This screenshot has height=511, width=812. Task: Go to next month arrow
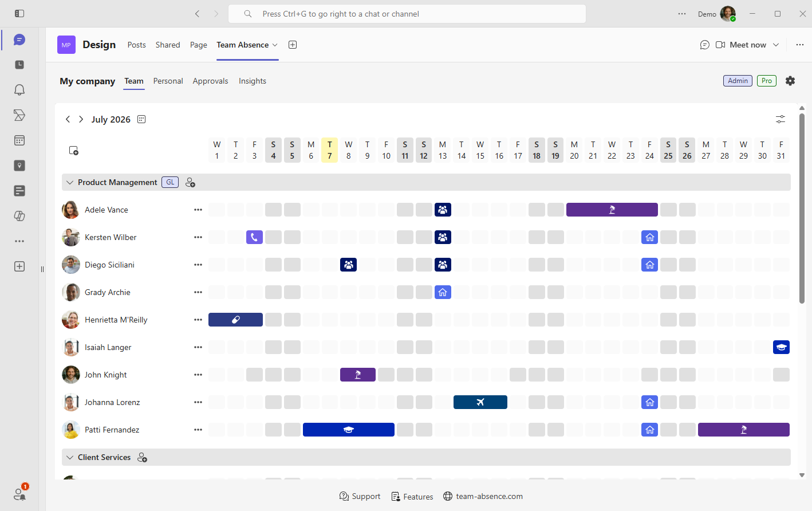click(x=81, y=119)
